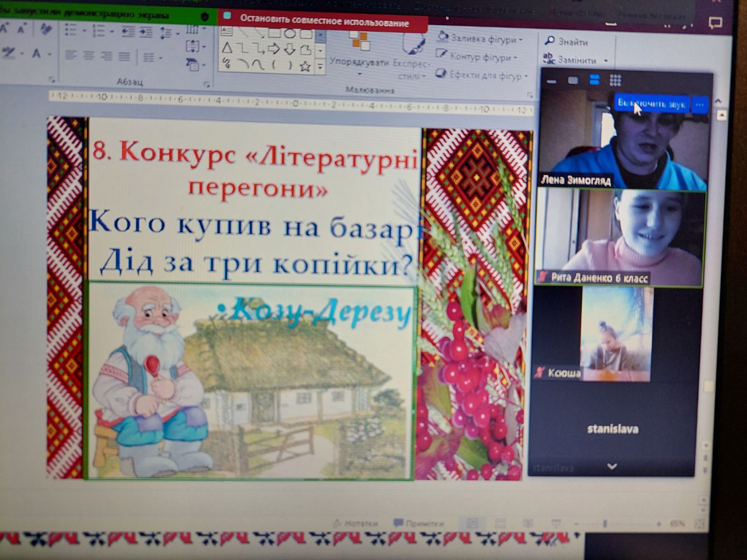Open more options on Лена Зимогляд video
Screen dimensions: 747x560
point(699,104)
